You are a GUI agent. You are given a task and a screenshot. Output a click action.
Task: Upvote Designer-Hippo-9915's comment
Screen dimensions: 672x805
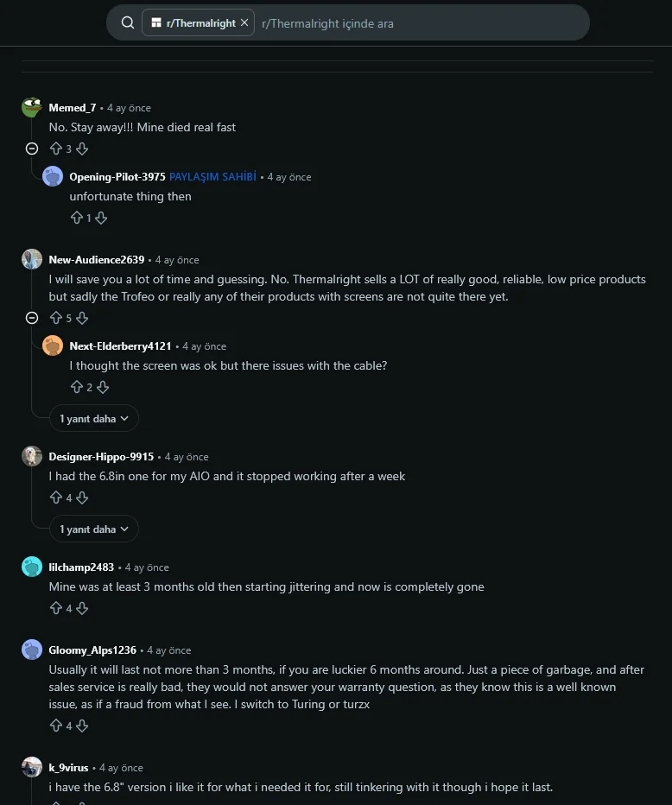point(56,498)
